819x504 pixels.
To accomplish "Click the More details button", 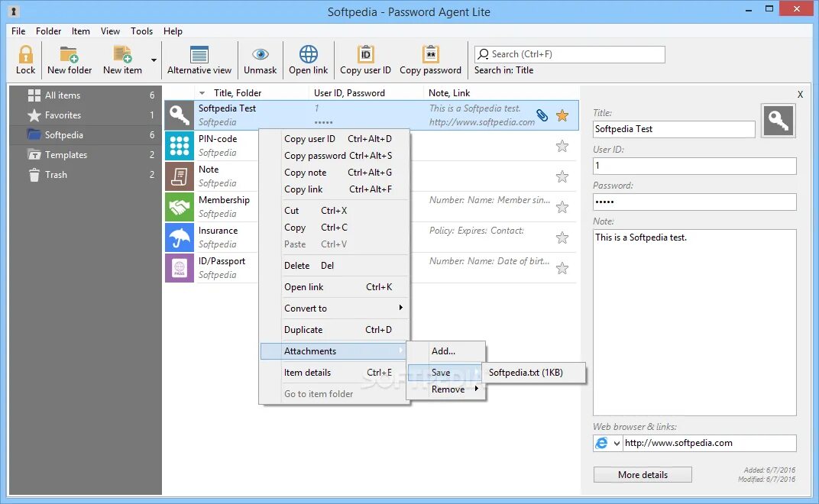I will click(642, 474).
